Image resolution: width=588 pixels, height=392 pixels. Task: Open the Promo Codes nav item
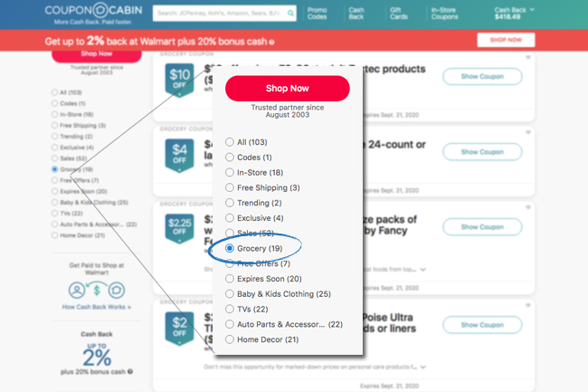(317, 14)
